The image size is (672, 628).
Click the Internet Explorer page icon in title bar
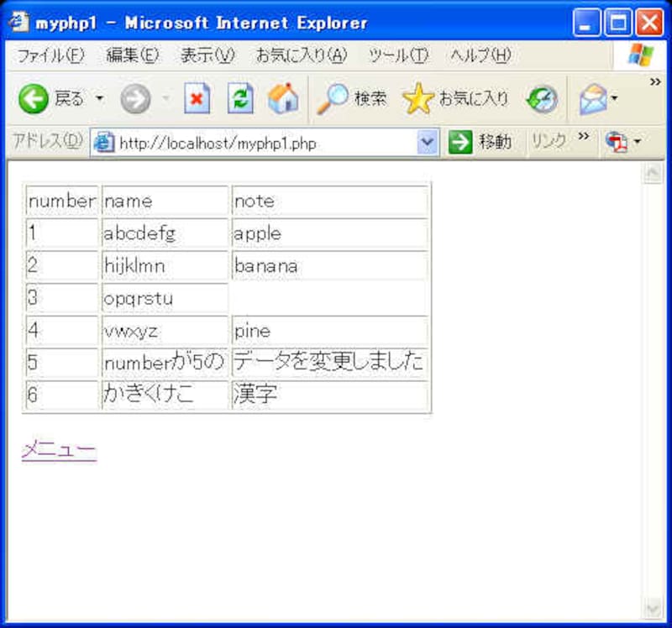click(18, 22)
